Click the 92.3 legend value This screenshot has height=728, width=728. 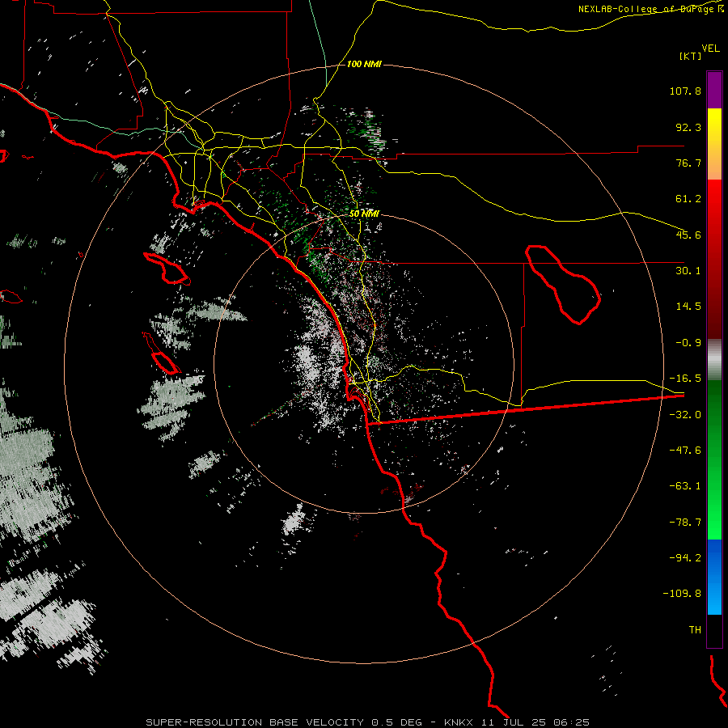click(x=688, y=127)
